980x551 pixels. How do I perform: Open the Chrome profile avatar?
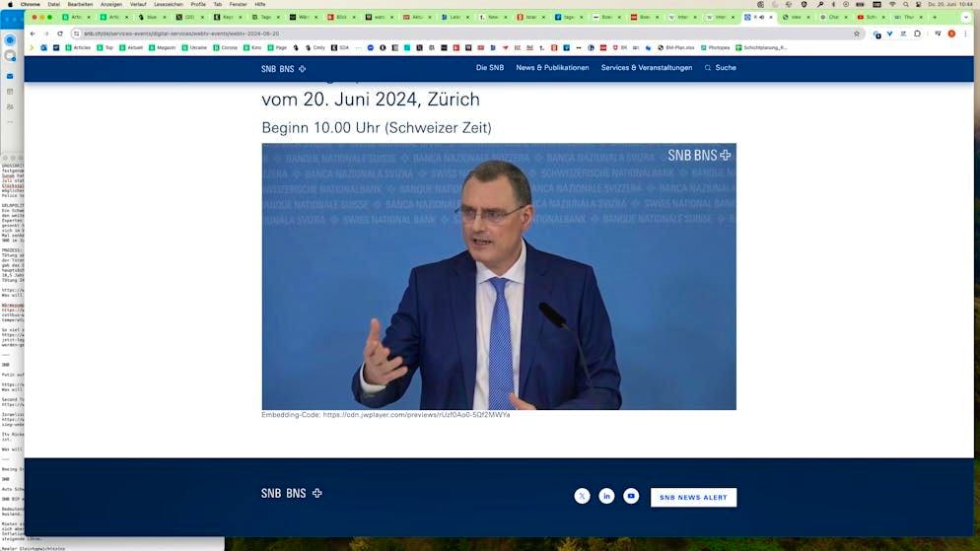click(x=951, y=34)
